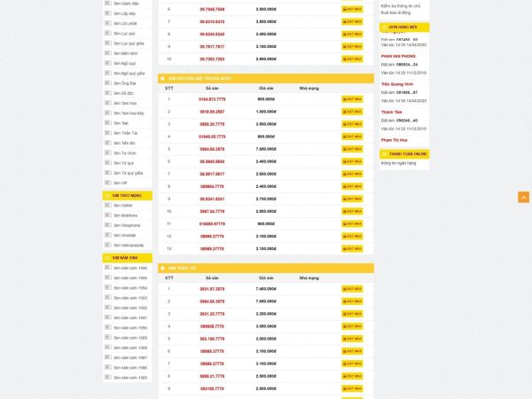Click the icon next to Sim Mobifone

[107, 215]
